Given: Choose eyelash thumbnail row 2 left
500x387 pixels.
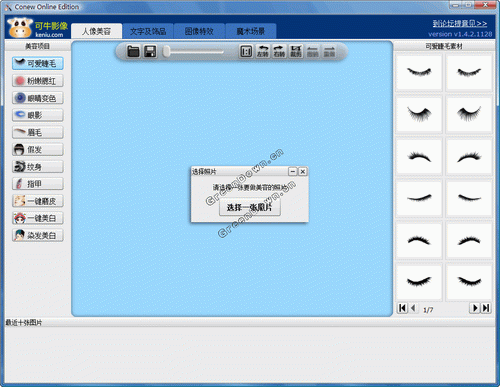Looking at the screenshot, I should click(419, 114).
